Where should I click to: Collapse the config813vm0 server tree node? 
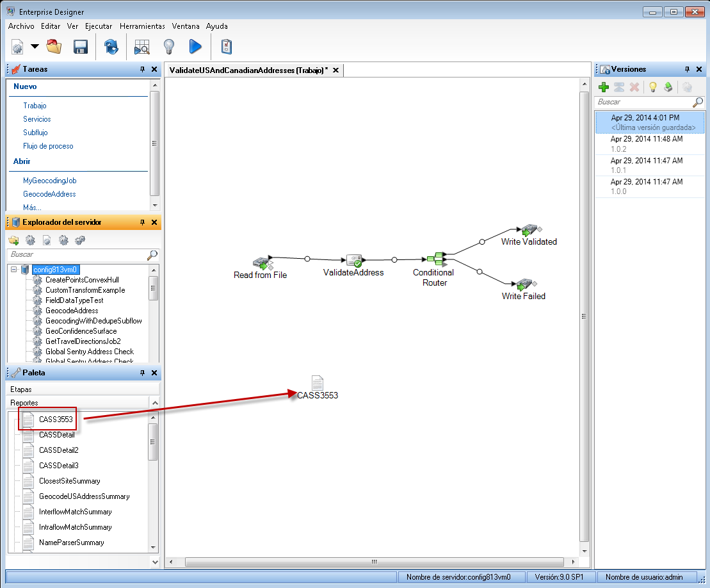(x=14, y=270)
